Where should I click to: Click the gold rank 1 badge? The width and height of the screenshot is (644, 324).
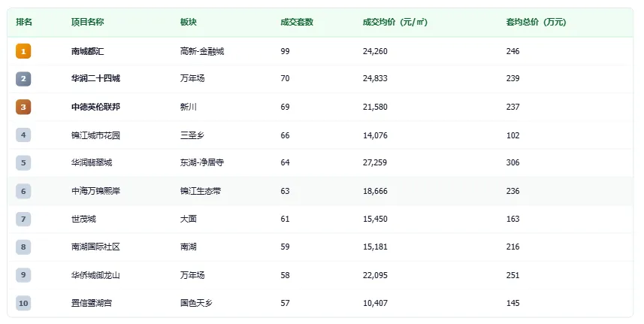24,51
